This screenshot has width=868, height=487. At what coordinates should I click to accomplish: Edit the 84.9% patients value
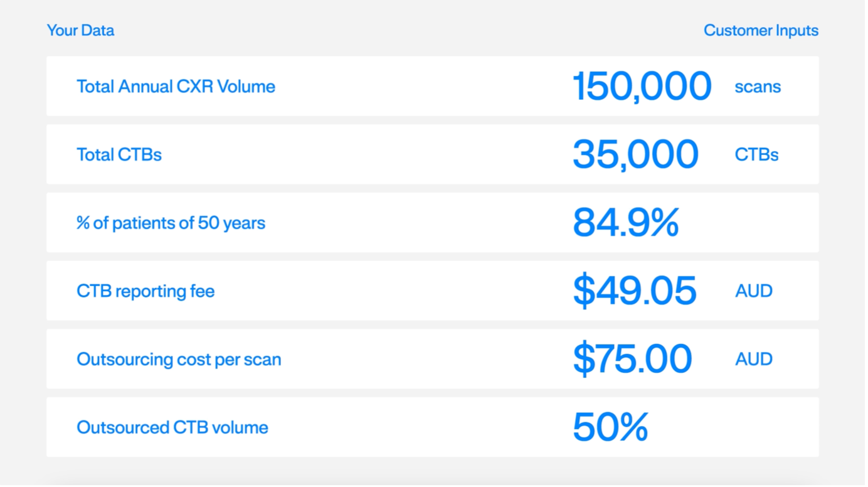(x=625, y=223)
